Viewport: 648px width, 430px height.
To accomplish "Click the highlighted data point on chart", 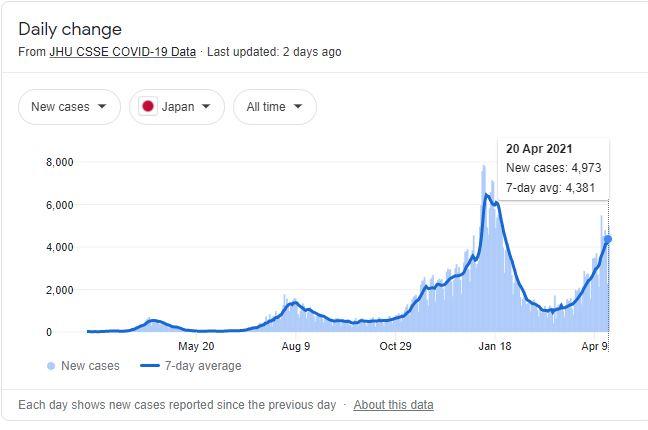I will click(608, 239).
